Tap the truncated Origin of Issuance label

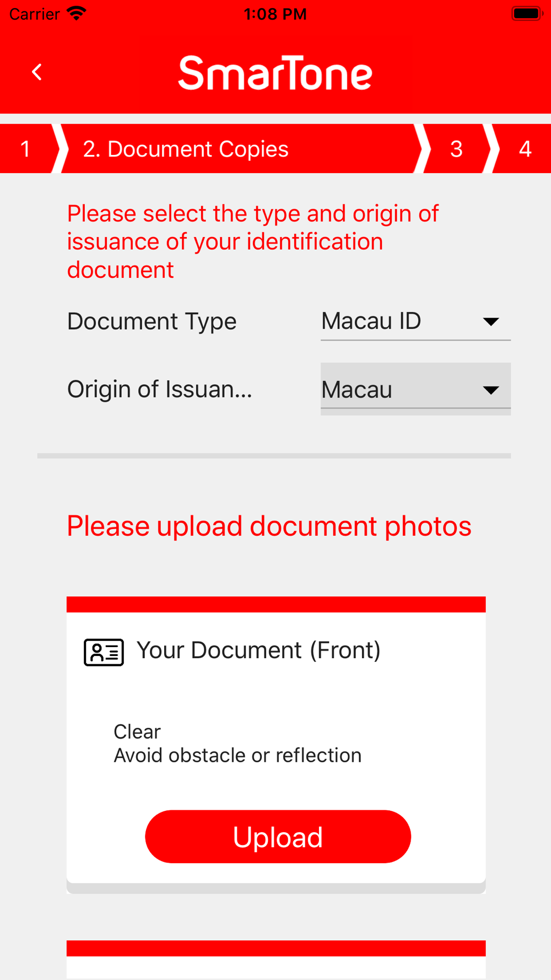tap(159, 389)
